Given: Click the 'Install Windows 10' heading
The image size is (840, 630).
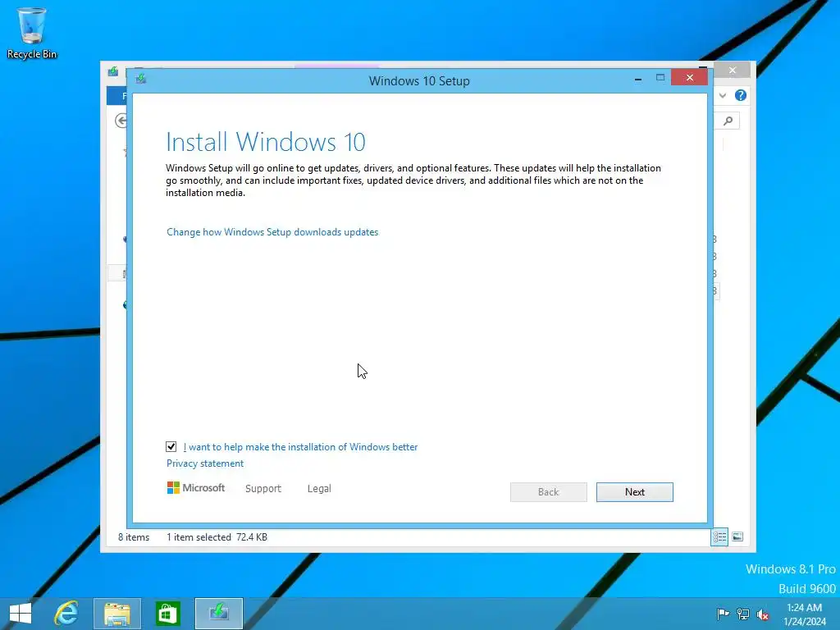Looking at the screenshot, I should click(x=266, y=142).
